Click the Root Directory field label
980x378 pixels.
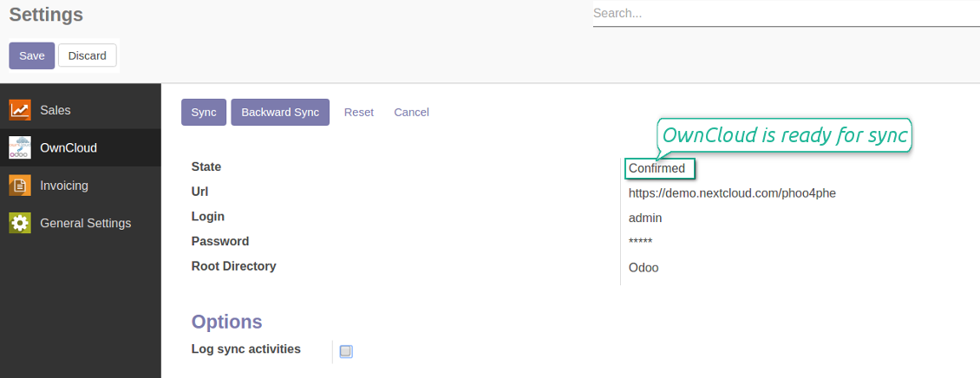[x=234, y=266]
